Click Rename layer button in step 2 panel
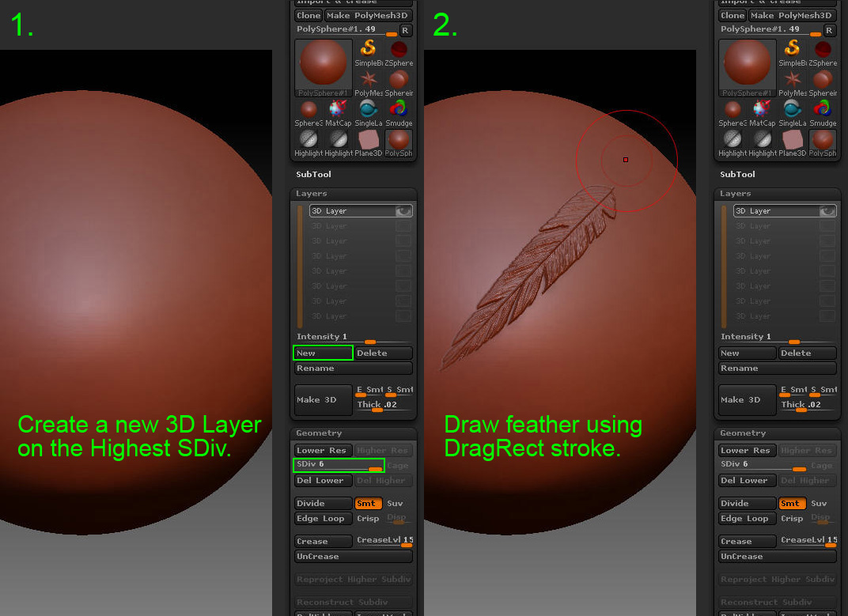This screenshot has width=848, height=616. coord(778,368)
